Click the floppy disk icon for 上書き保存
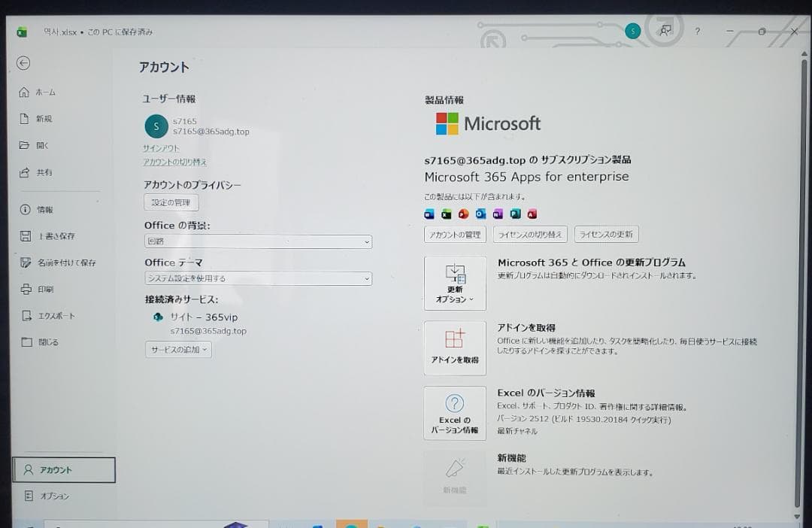Image resolution: width=812 pixels, height=528 pixels. click(26, 235)
